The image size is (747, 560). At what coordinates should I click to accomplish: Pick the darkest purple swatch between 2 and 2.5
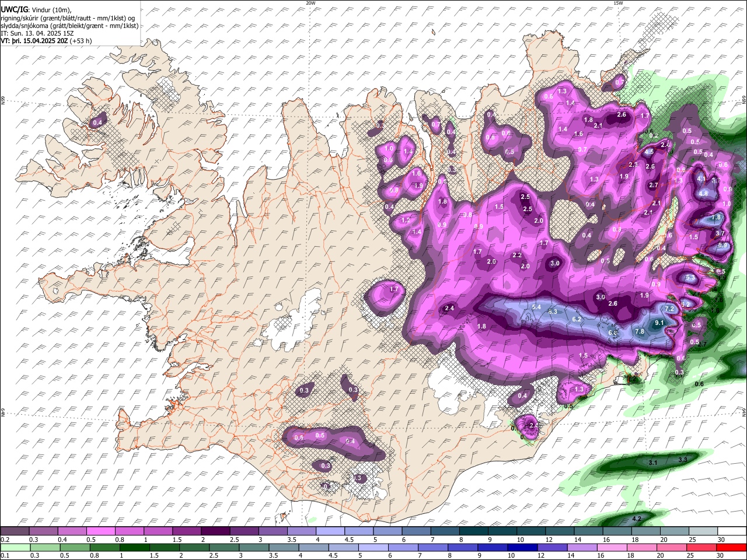215,531
